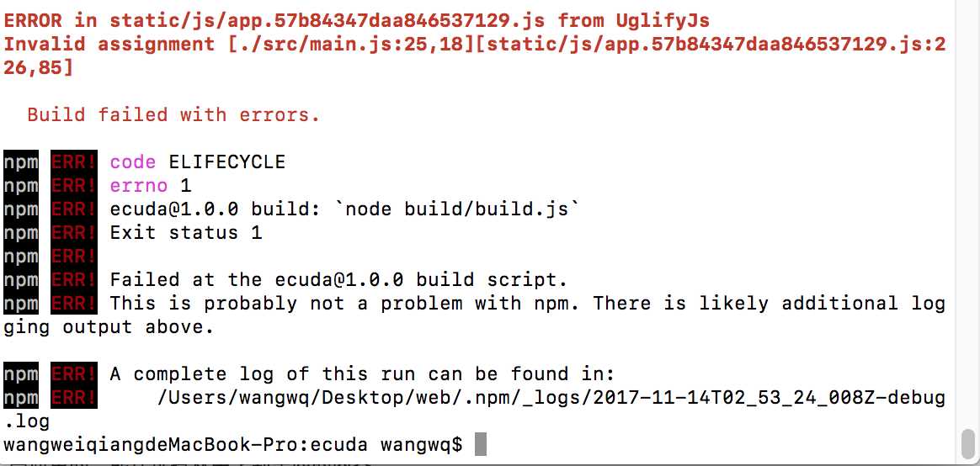Click the debug log file path

point(551,397)
